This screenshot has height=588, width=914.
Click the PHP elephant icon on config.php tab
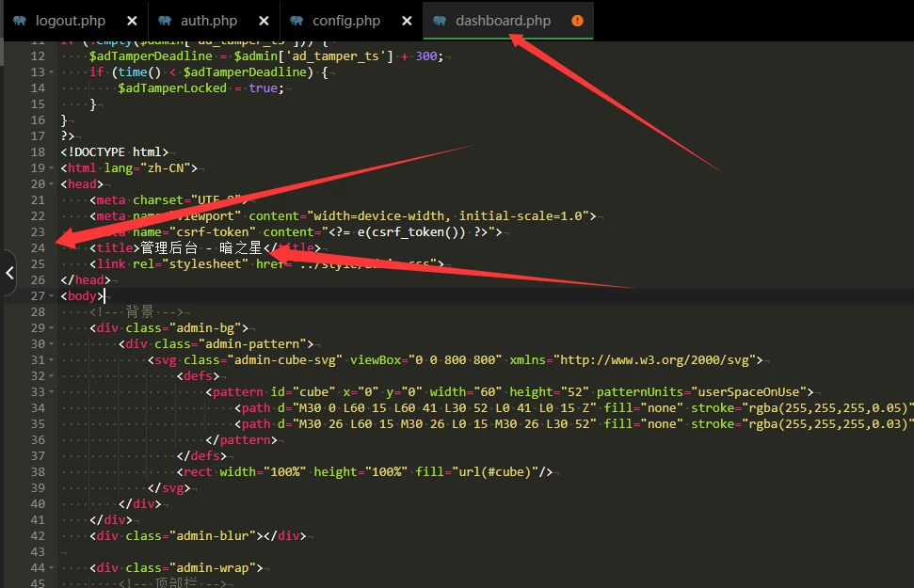coord(297,21)
